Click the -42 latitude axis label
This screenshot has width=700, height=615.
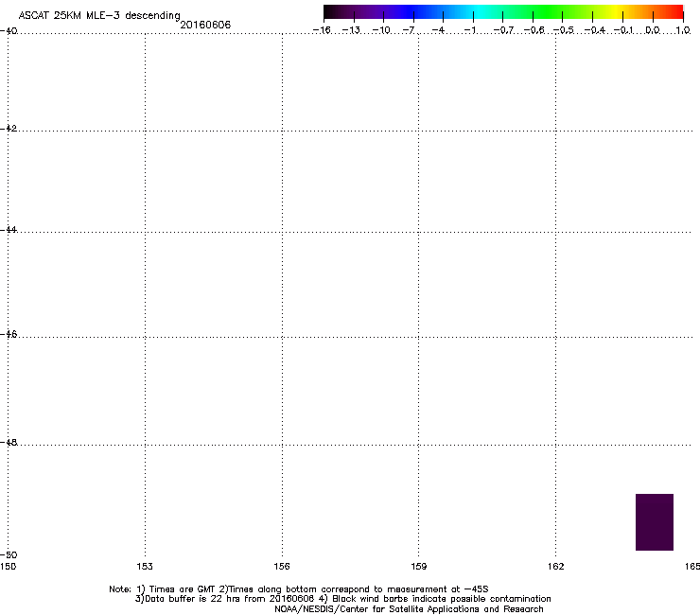(9, 128)
